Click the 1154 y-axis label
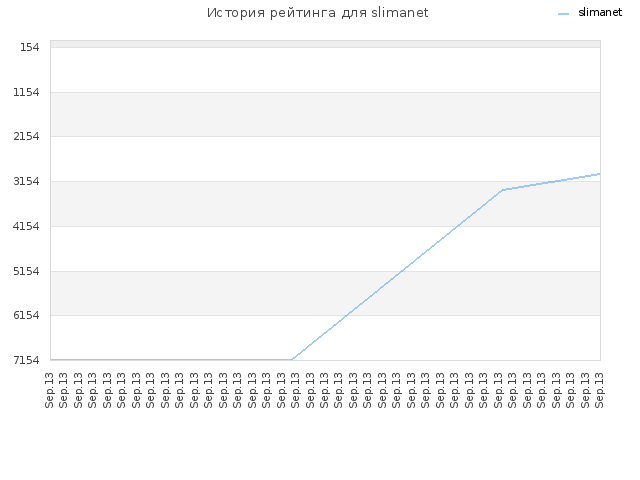The width and height of the screenshot is (640, 480). click(x=27, y=92)
